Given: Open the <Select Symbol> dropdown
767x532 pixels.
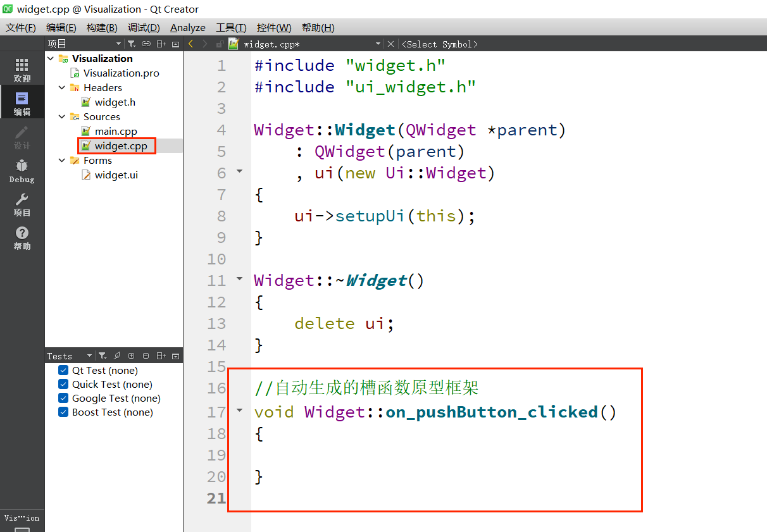Looking at the screenshot, I should pyautogui.click(x=440, y=44).
